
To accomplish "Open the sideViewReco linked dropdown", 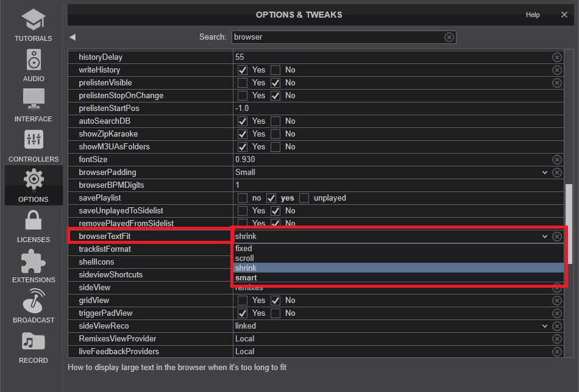I will [x=545, y=326].
